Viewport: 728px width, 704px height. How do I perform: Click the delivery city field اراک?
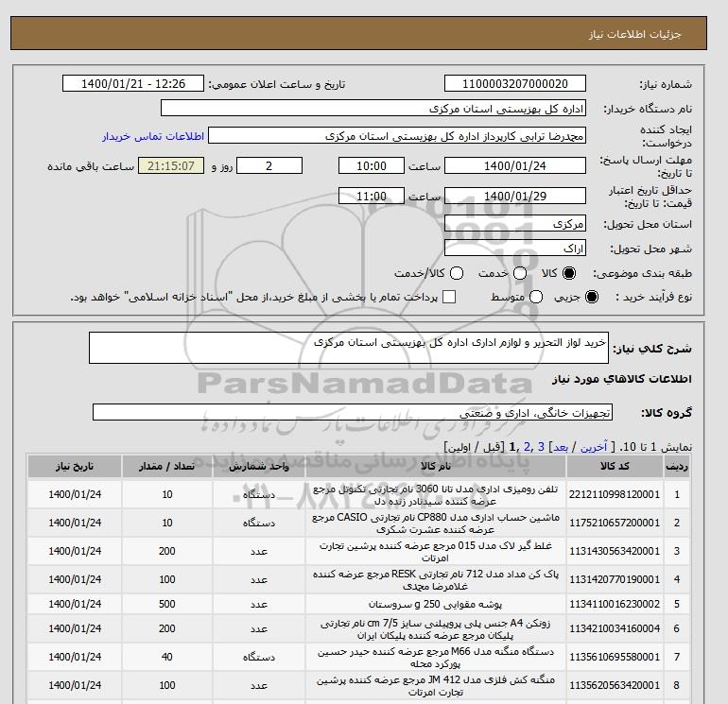tap(515, 249)
